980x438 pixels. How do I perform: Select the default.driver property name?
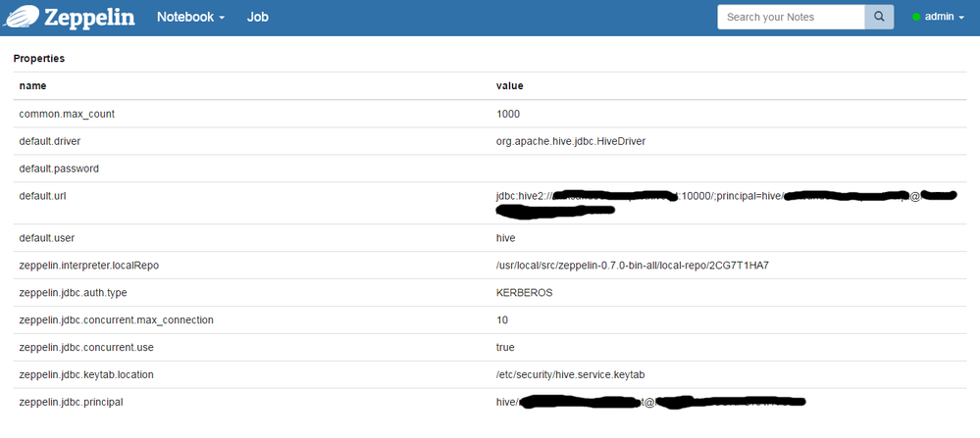tap(49, 142)
